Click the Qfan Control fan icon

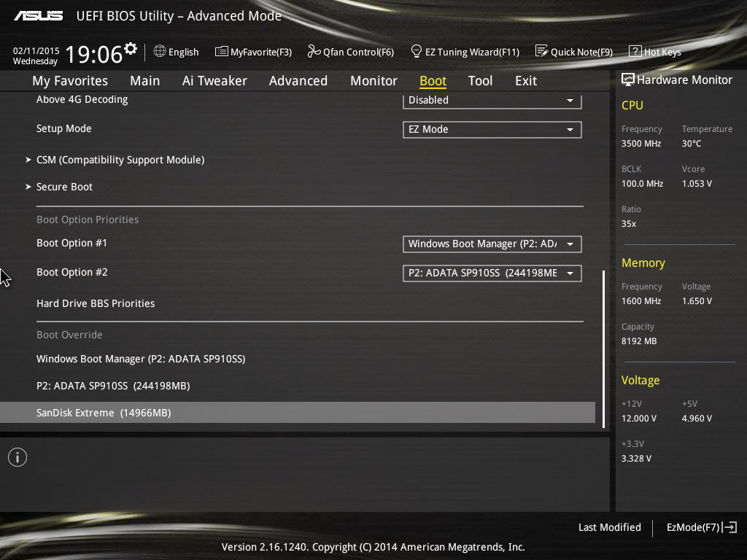coord(314,51)
